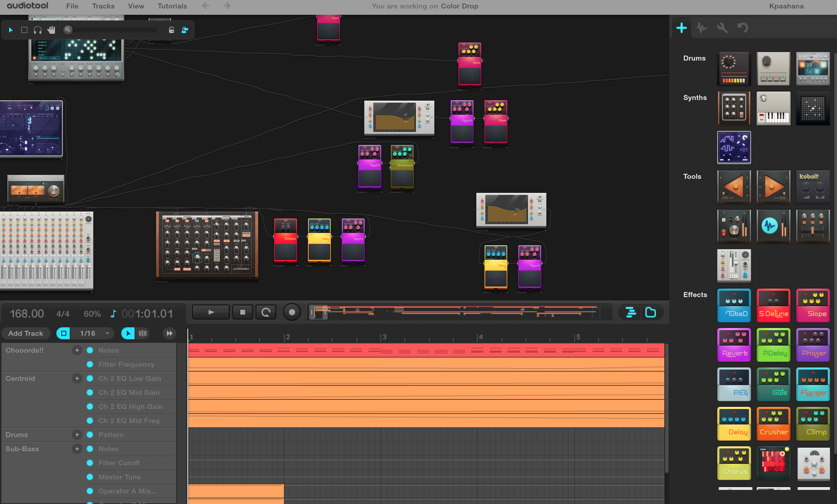Open the samples waveform tab
Image resolution: width=837 pixels, height=504 pixels.
(x=702, y=28)
